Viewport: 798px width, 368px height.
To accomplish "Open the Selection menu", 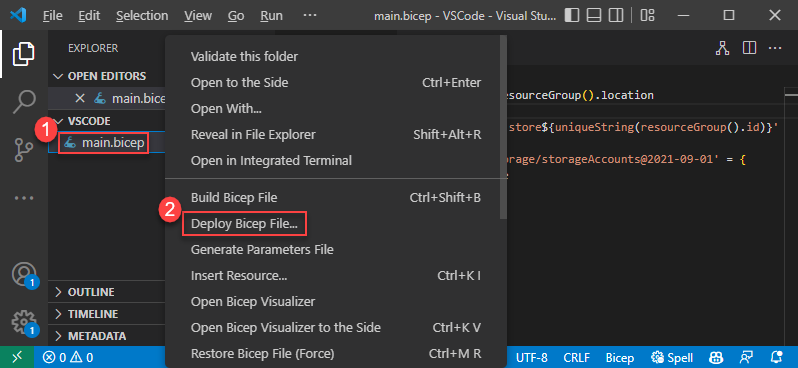I will (142, 16).
